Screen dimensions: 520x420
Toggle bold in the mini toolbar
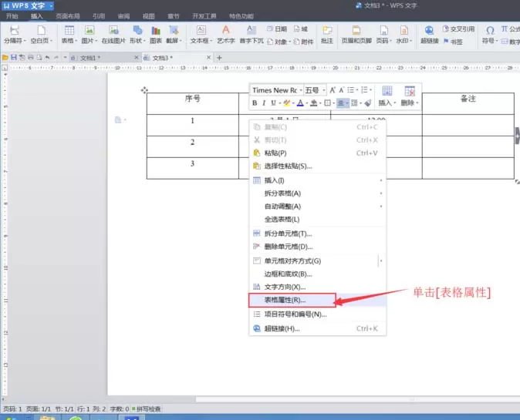point(255,103)
